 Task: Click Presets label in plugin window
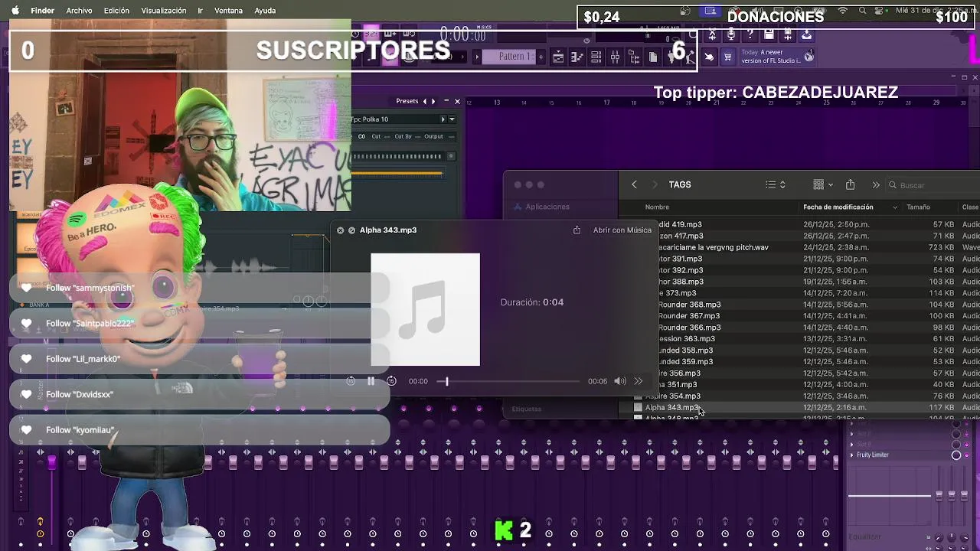click(x=407, y=101)
